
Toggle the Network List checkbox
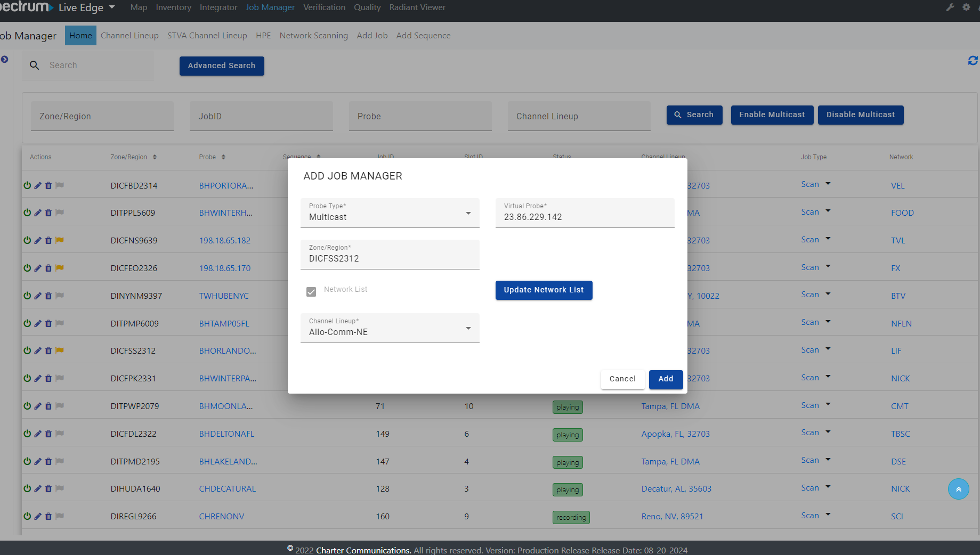[311, 291]
